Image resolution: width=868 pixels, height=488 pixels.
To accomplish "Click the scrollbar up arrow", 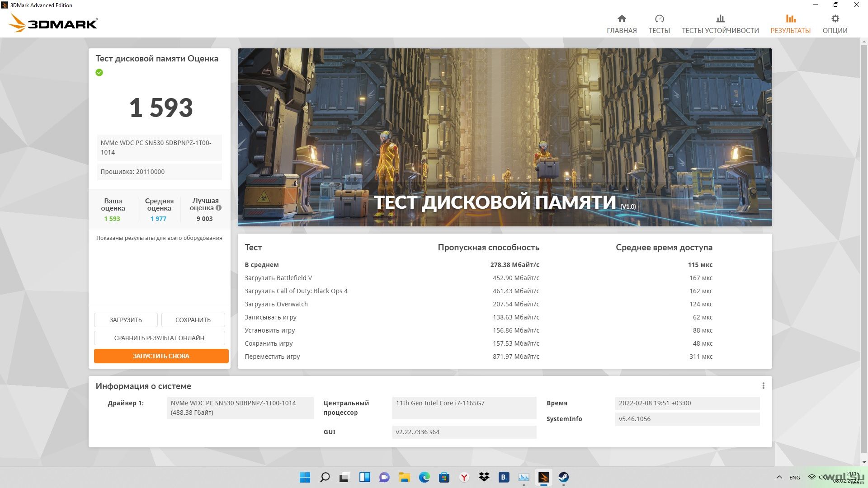I will [x=864, y=42].
